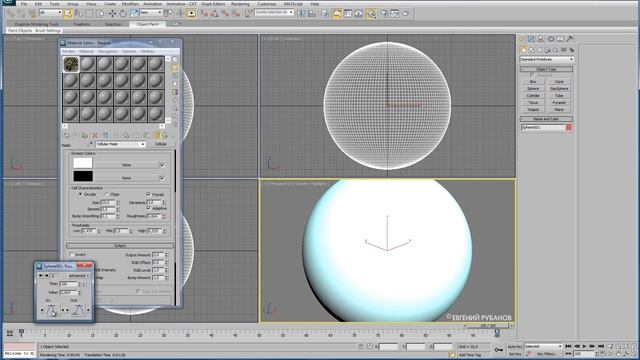
Task: Open Material Editor from main toolbar
Action: pos(371,13)
